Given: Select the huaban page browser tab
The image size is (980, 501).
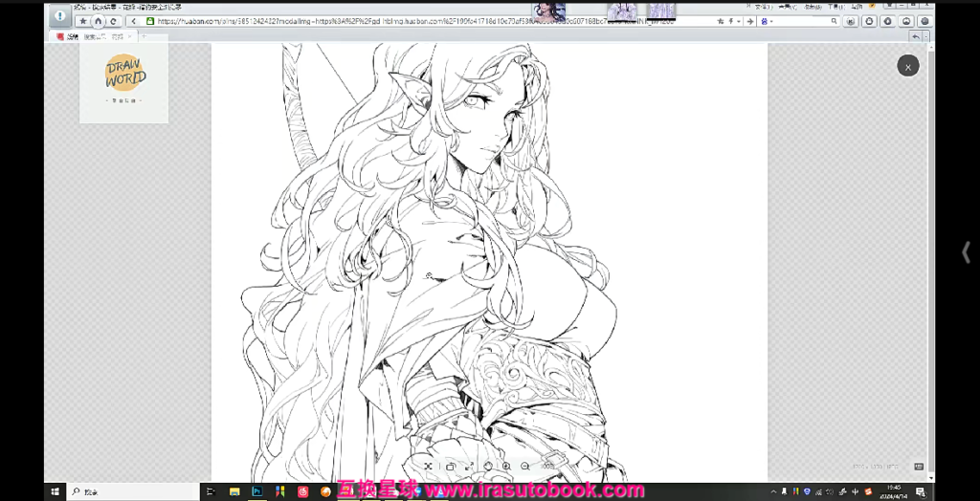Looking at the screenshot, I should tap(93, 37).
